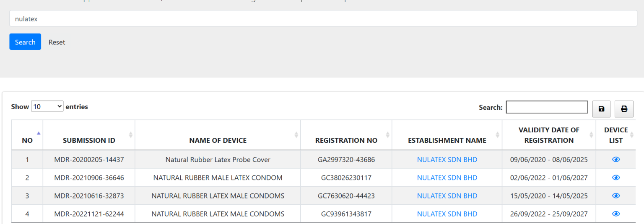Screen dimensions: 644x224
Task: Click the main search field containing nulatex
Action: (x=323, y=19)
